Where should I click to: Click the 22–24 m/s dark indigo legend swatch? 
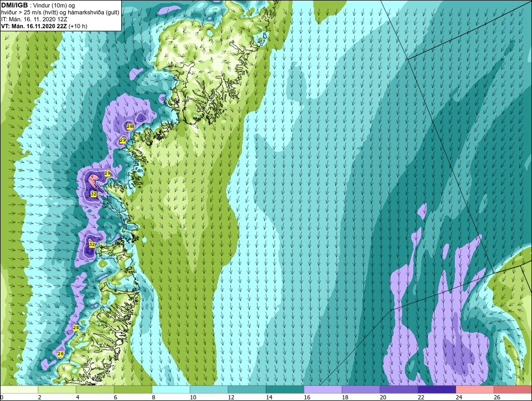(437, 389)
